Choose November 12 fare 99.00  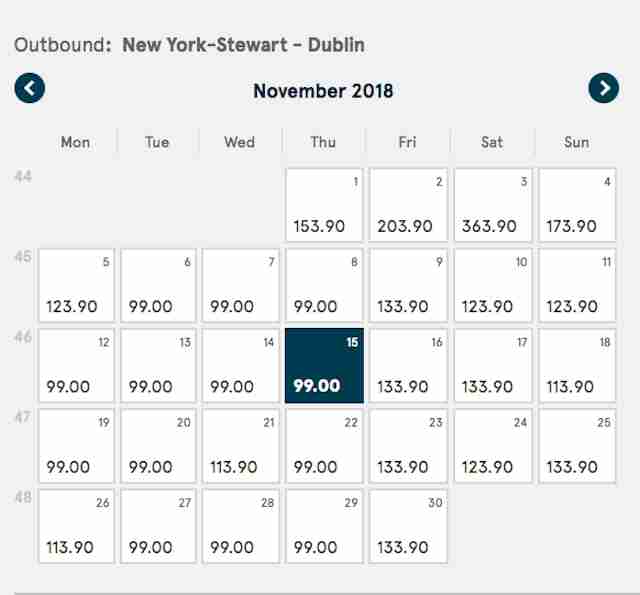pyautogui.click(x=76, y=366)
